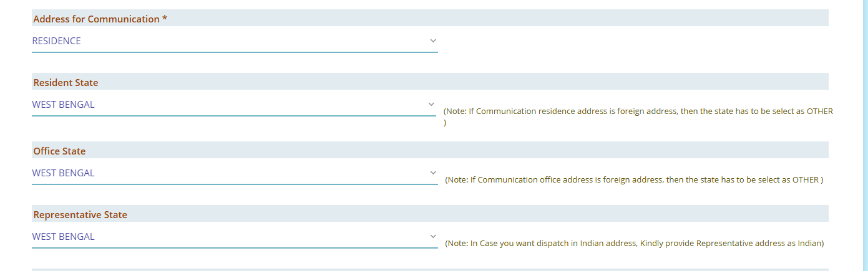Click WEST BENGAL value under Office State
Viewport: 868px width, 271px height.
click(64, 173)
